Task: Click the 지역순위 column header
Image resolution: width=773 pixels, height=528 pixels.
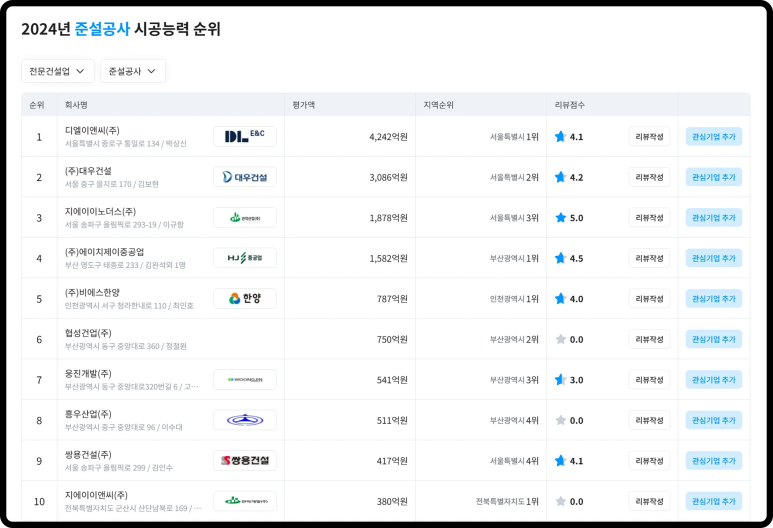Action: point(438,105)
